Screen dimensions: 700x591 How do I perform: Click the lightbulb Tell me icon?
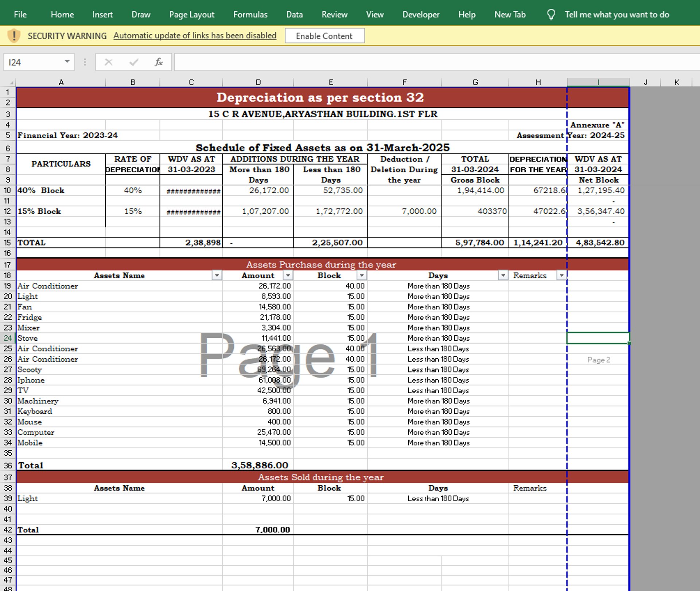[551, 15]
